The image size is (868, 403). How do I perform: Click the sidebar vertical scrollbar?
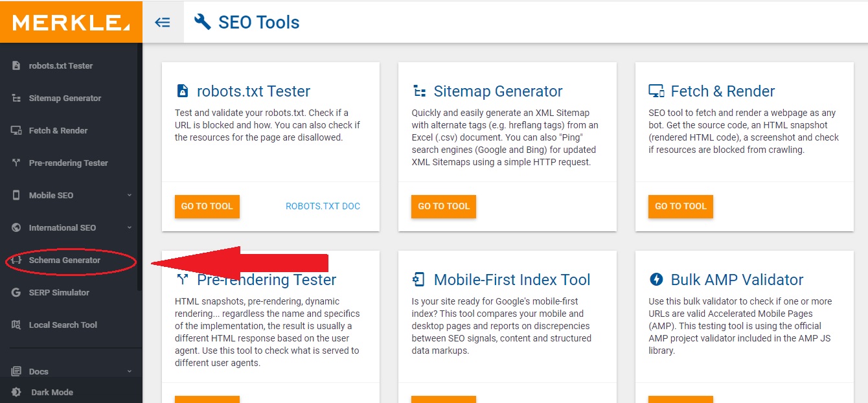[x=139, y=168]
